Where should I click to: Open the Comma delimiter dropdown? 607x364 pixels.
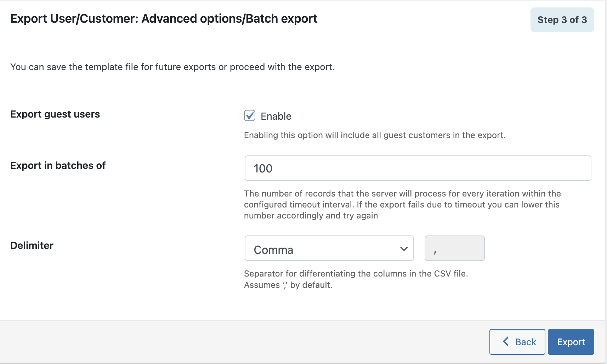pos(329,248)
